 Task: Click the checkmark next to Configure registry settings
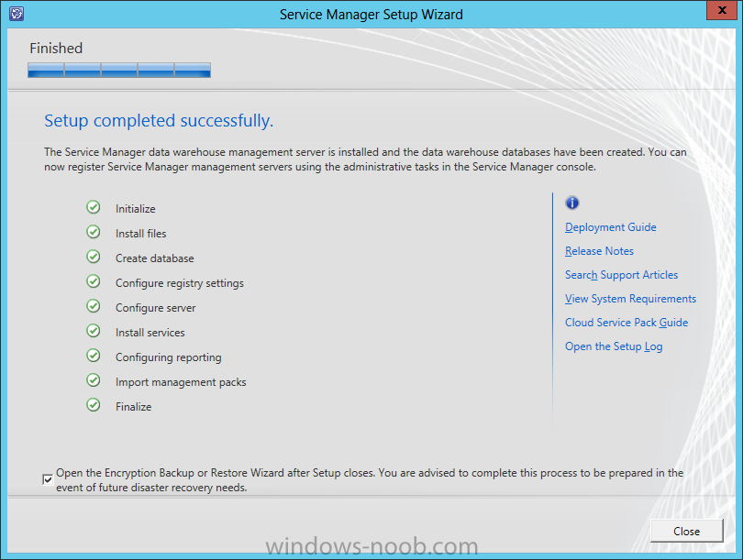(x=94, y=281)
